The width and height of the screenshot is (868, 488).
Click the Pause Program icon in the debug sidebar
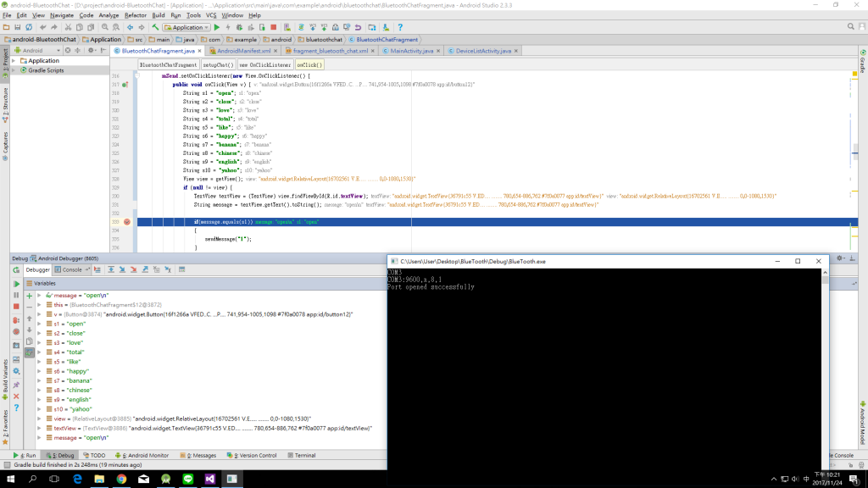(x=16, y=295)
